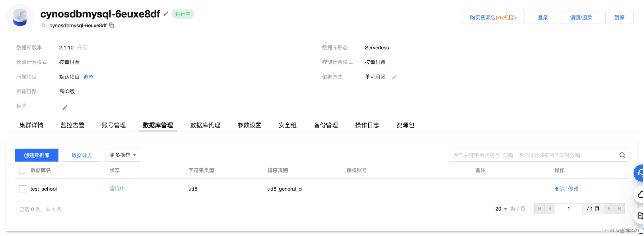Edit the cluster name with pencil icon
644x236 pixels.
click(x=166, y=14)
